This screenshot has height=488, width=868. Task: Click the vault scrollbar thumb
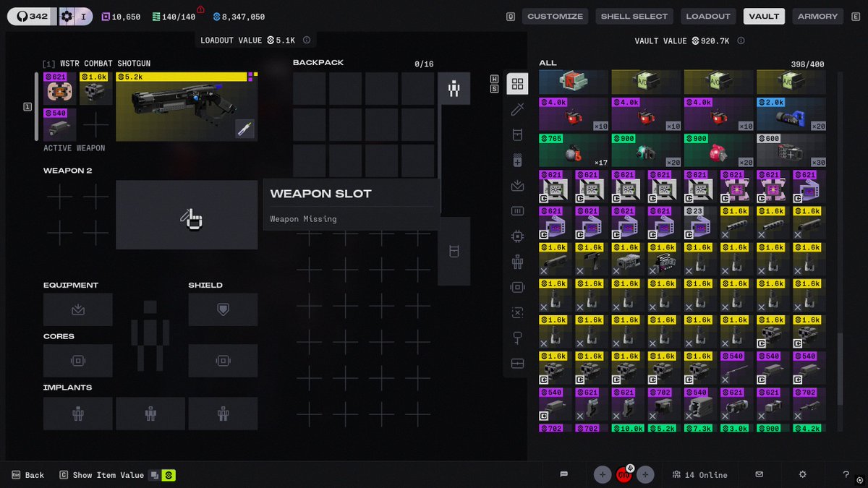[x=840, y=369]
